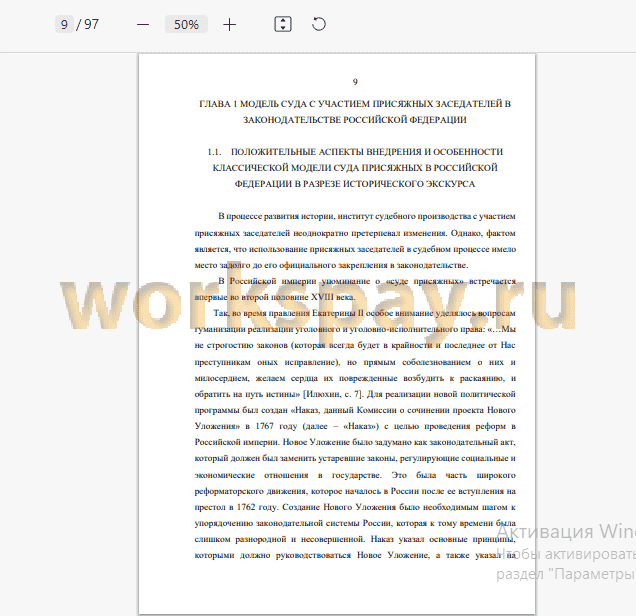Click paragraph start 'В процессе развития истории'
This screenshot has width=636, height=616.
tap(277, 217)
